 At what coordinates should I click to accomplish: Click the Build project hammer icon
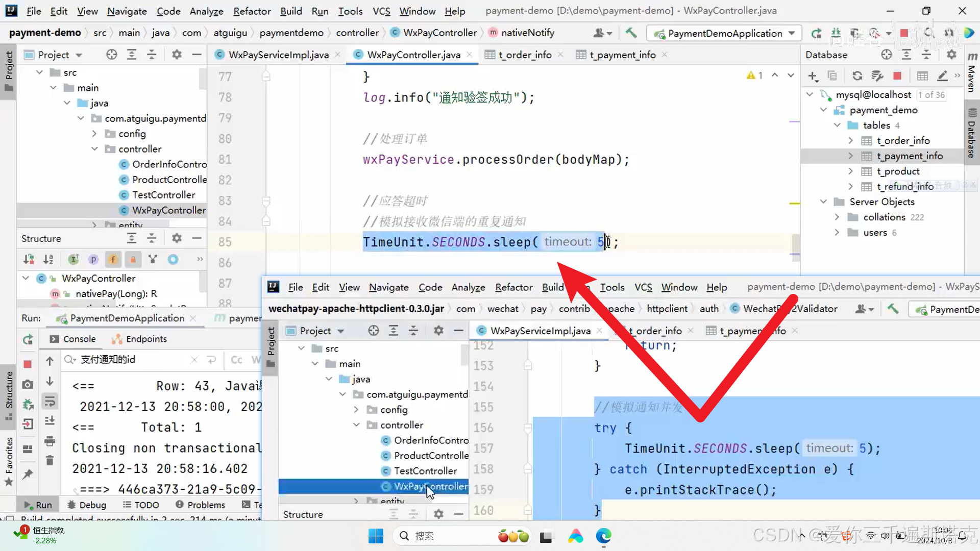(631, 33)
